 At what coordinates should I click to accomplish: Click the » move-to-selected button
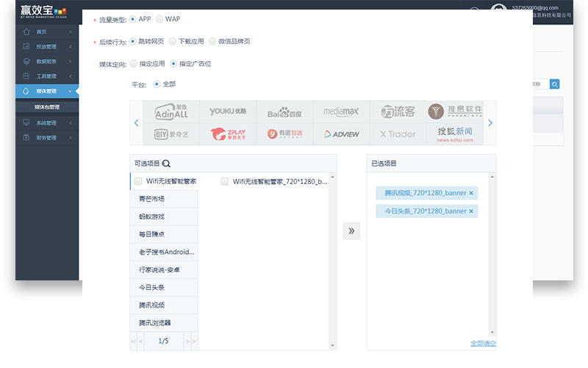click(x=351, y=231)
